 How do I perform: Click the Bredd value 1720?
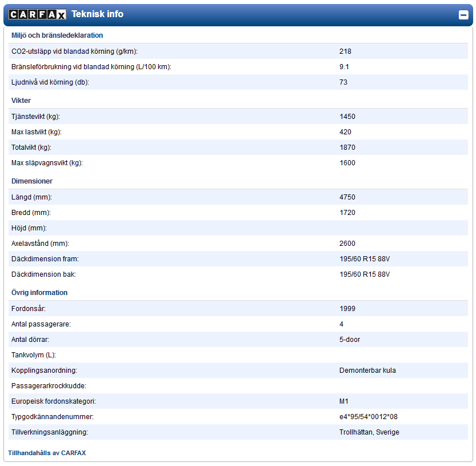[347, 213]
